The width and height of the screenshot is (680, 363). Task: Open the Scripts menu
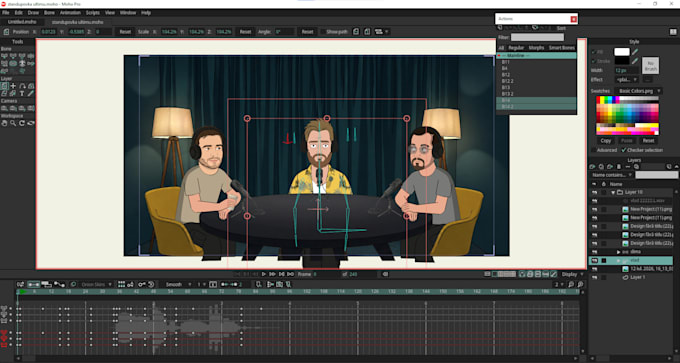(92, 13)
